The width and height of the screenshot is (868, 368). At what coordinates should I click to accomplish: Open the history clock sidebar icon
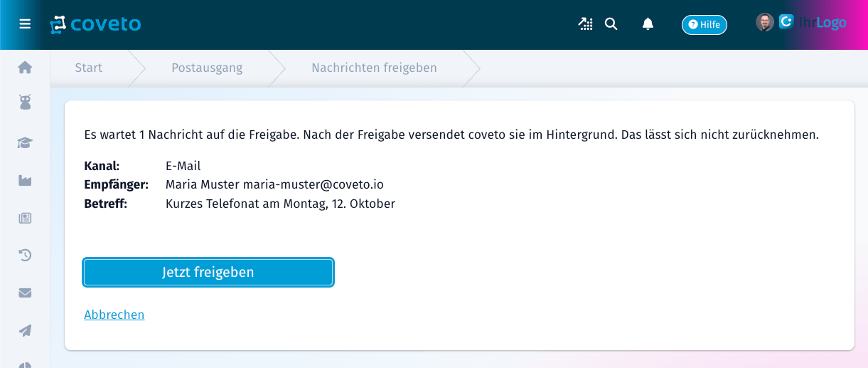25,255
